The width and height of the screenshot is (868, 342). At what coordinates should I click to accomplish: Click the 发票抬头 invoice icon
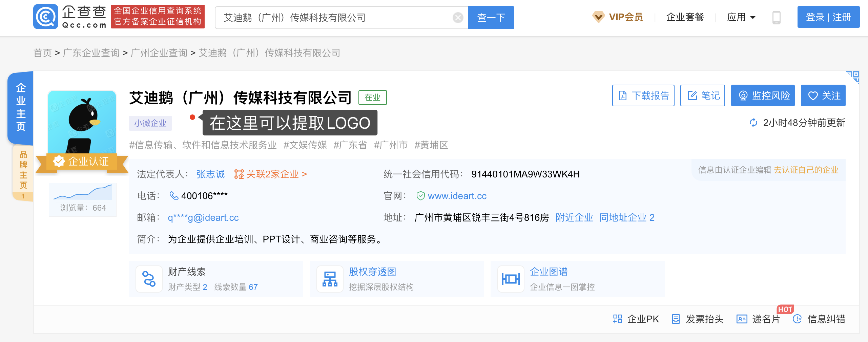coord(676,319)
